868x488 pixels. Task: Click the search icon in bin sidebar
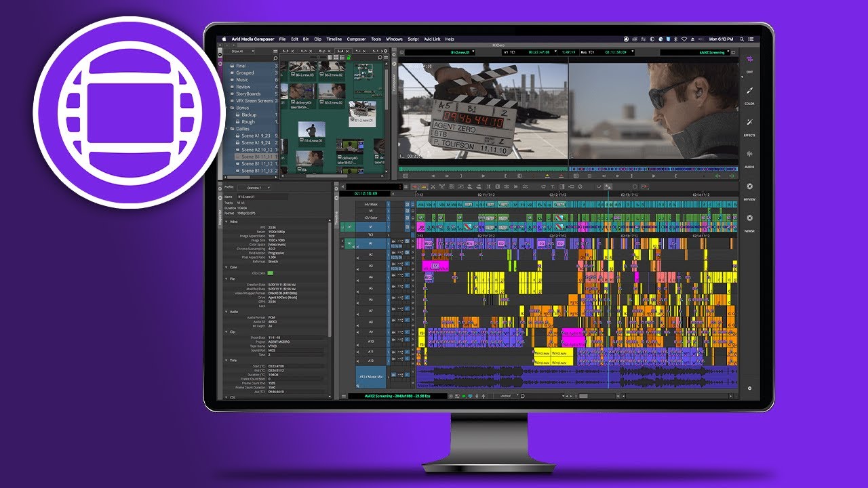(x=275, y=58)
